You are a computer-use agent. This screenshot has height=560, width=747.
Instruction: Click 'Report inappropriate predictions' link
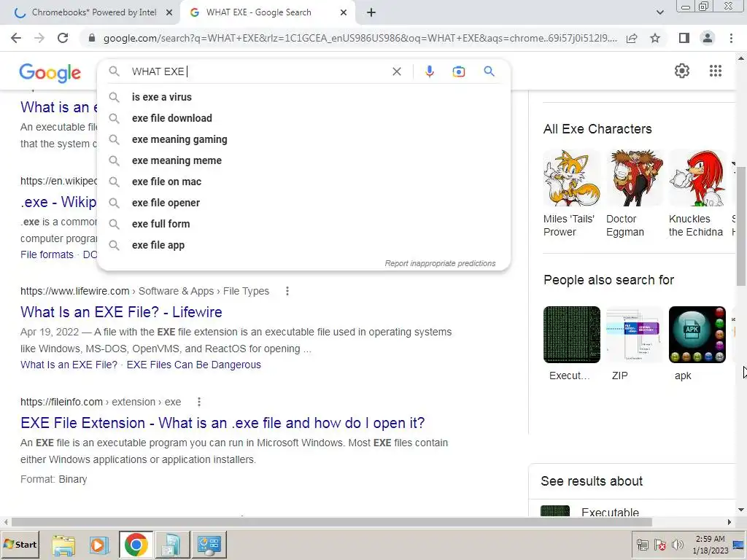[x=440, y=263]
